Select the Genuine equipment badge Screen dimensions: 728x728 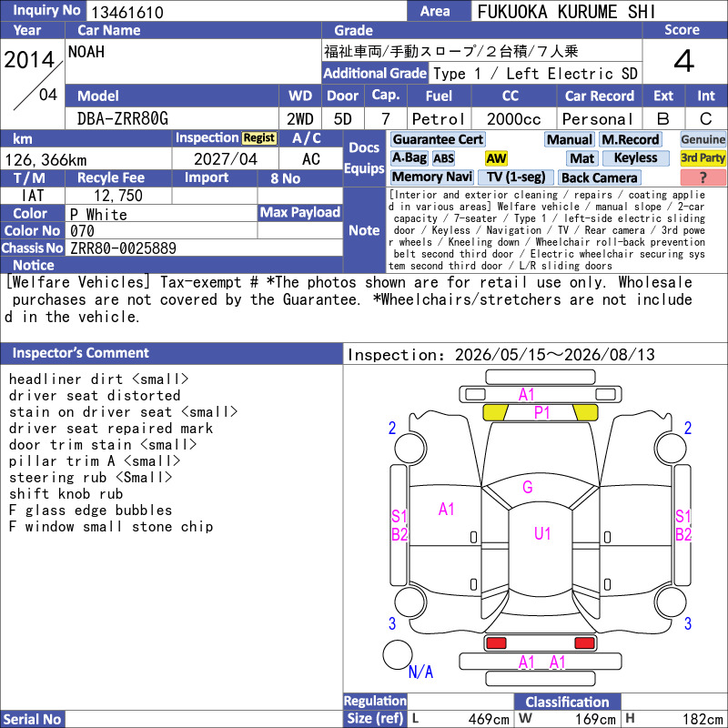[703, 139]
